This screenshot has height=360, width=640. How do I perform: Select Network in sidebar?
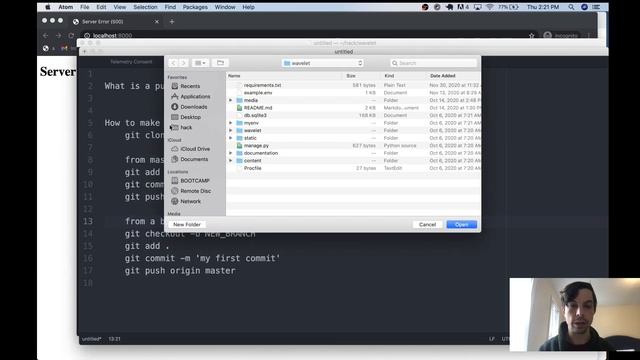[190, 201]
